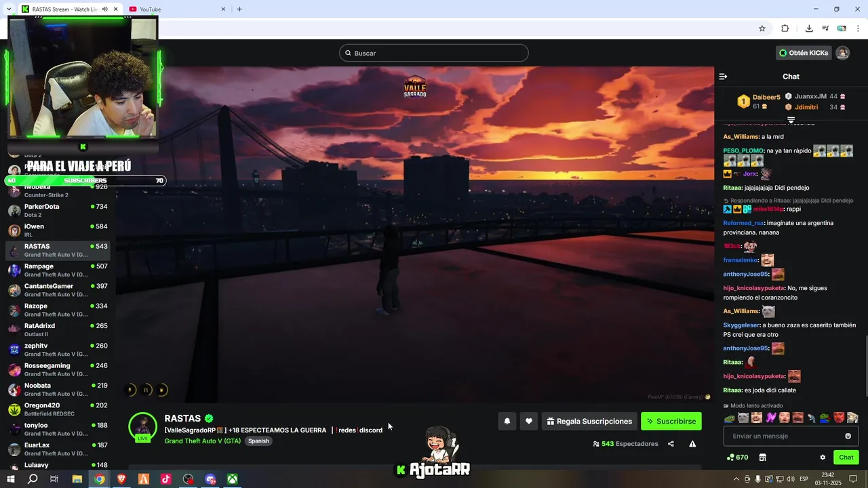The image size is (868, 488).
Task: Open the Kick user avatar menu
Action: pyautogui.click(x=842, y=53)
